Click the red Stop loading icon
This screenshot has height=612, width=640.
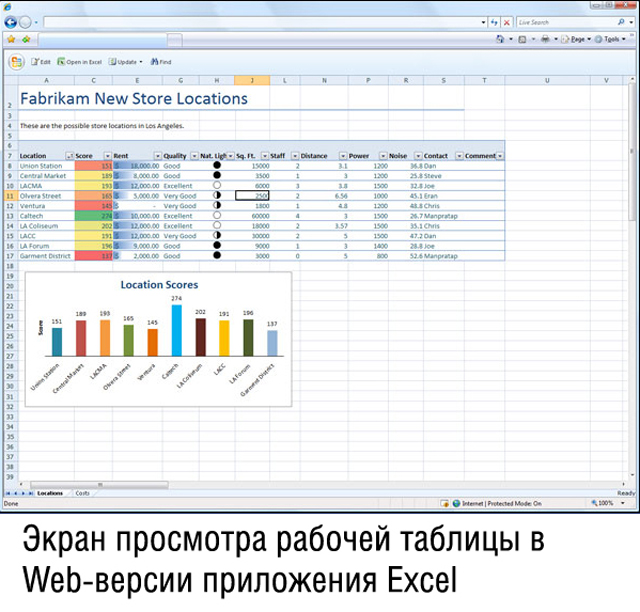507,22
